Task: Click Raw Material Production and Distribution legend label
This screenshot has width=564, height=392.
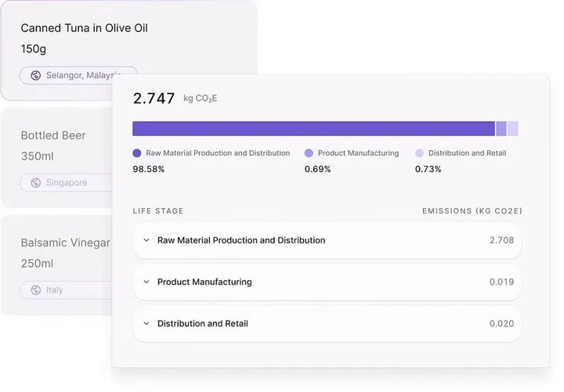Action: pos(218,153)
